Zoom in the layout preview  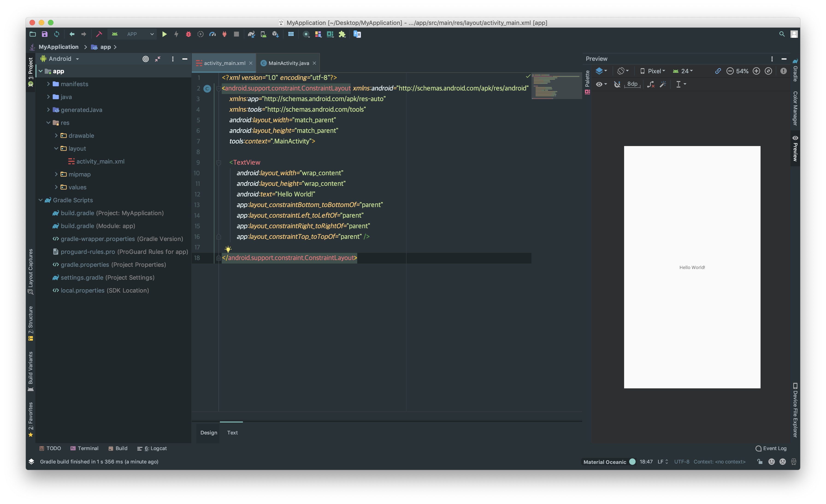click(x=756, y=71)
